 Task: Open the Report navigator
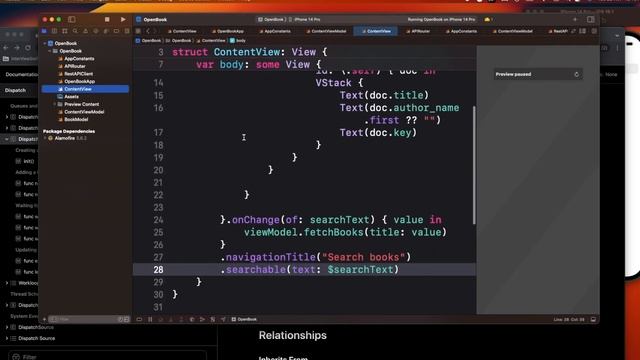(x=127, y=31)
